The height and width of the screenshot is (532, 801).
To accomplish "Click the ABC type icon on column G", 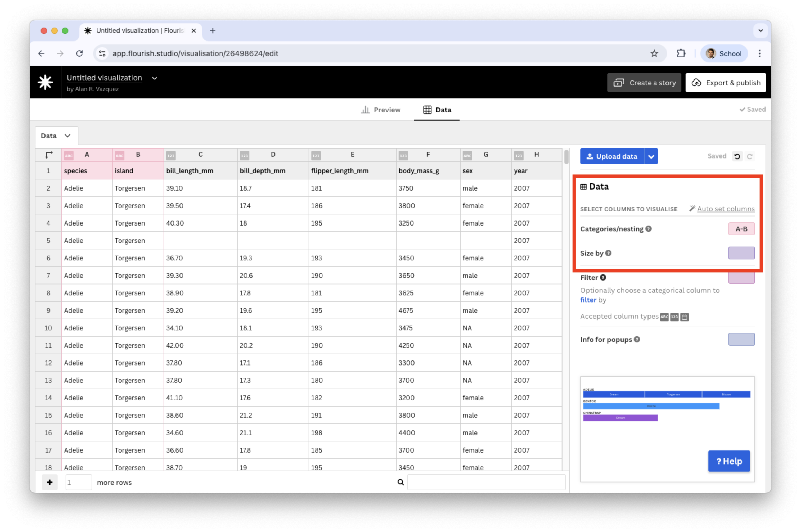I will tap(467, 155).
